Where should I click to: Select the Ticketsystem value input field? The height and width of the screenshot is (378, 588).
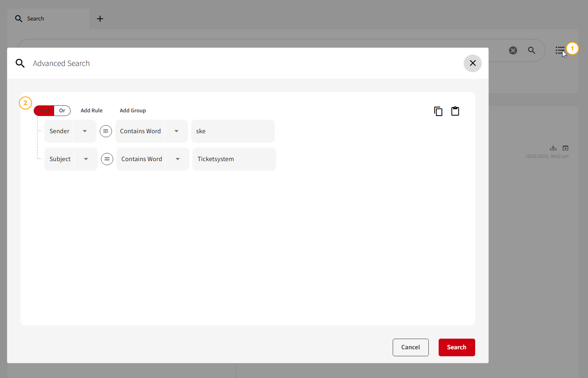point(234,159)
